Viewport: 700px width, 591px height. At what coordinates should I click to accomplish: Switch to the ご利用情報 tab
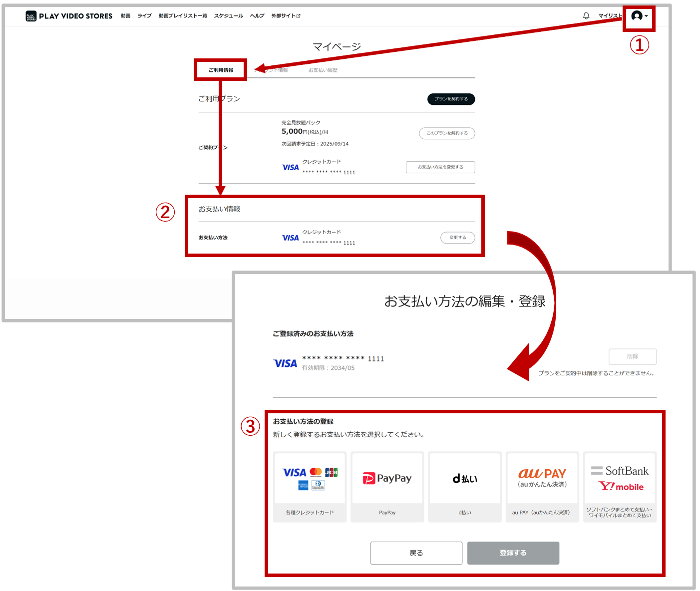tap(221, 70)
